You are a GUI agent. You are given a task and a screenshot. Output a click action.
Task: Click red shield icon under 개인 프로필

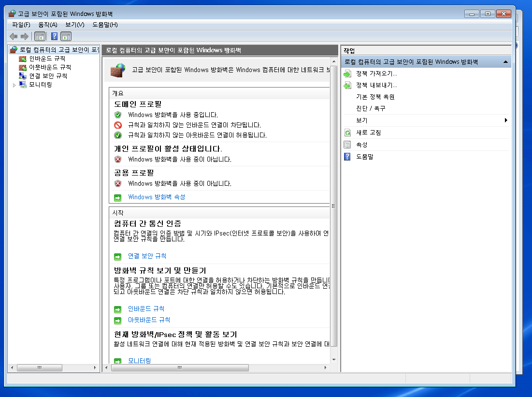118,159
